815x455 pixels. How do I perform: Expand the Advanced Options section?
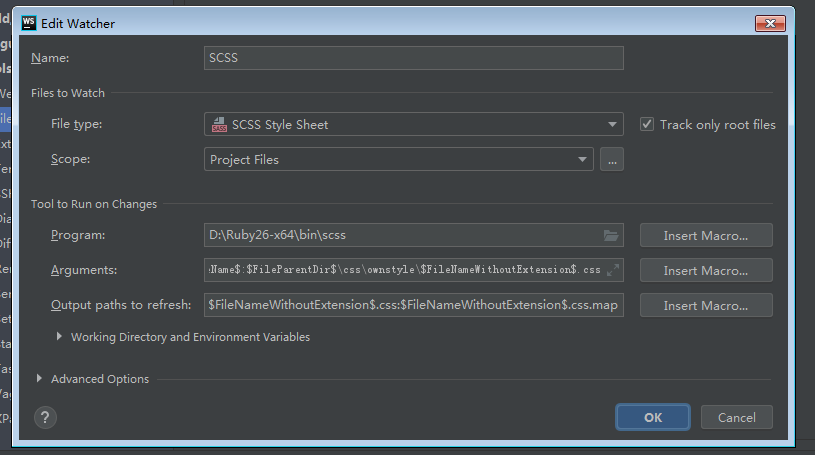39,379
